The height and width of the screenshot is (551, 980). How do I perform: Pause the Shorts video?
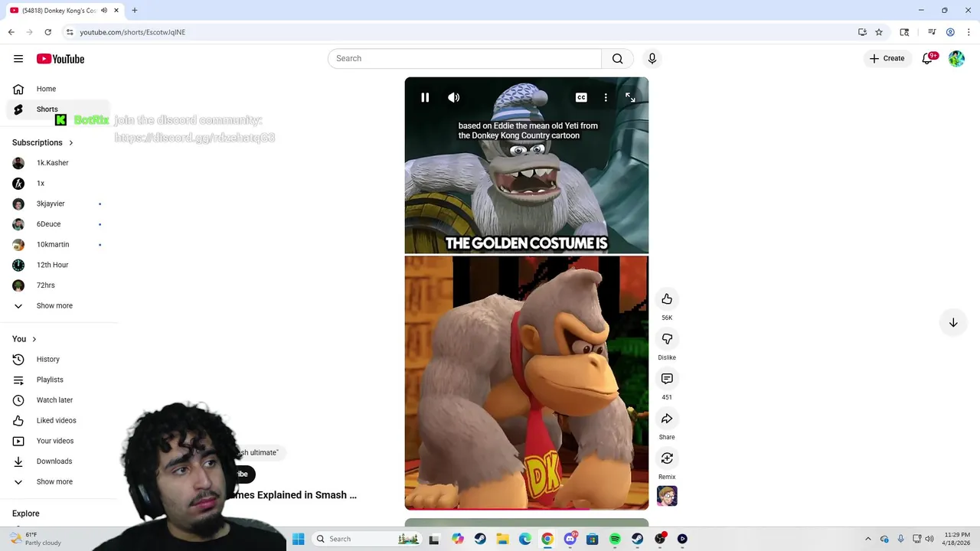(425, 97)
